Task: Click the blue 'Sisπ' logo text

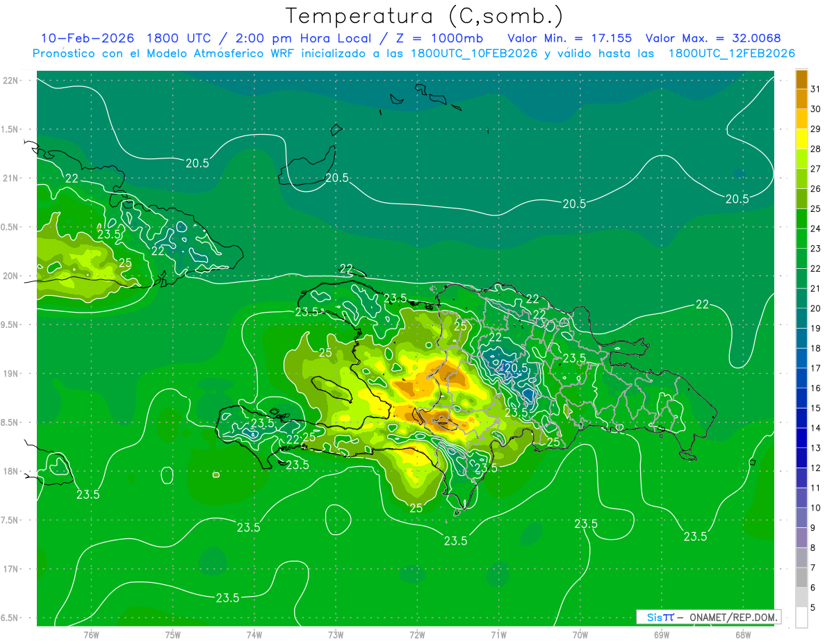Action: (660, 617)
